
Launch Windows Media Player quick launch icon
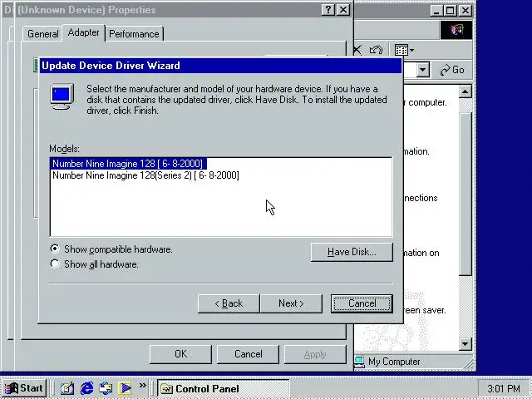tap(125, 388)
